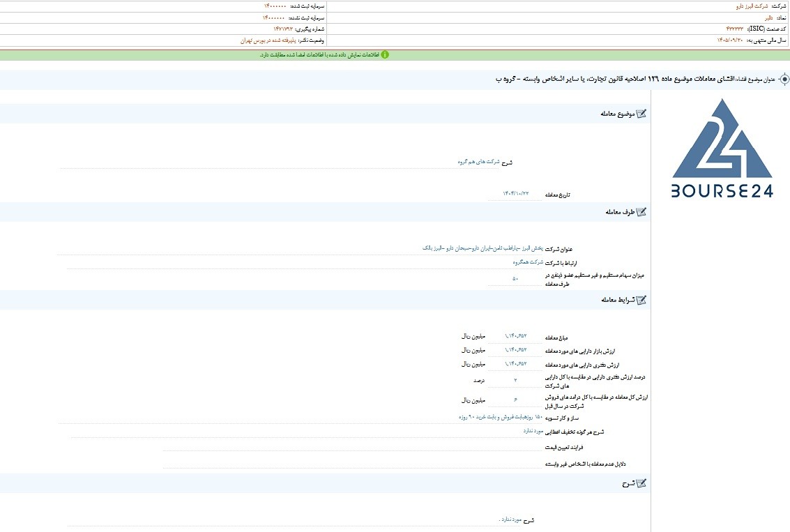Click the «میلیون ریال» unit in the «مبلغ معامله» row
This screenshot has height=532, width=790.
click(473, 336)
